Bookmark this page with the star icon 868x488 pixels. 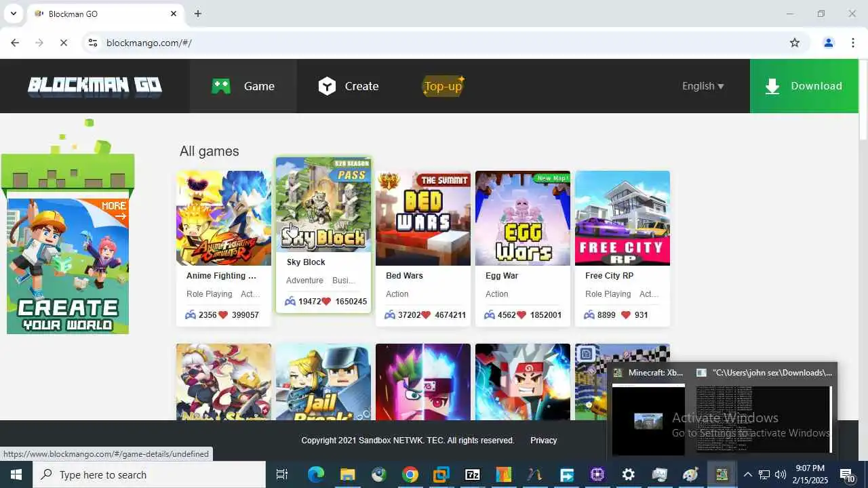(795, 43)
